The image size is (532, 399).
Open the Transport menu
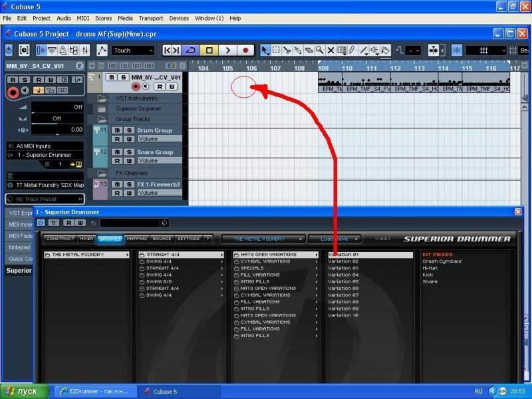coord(151,19)
